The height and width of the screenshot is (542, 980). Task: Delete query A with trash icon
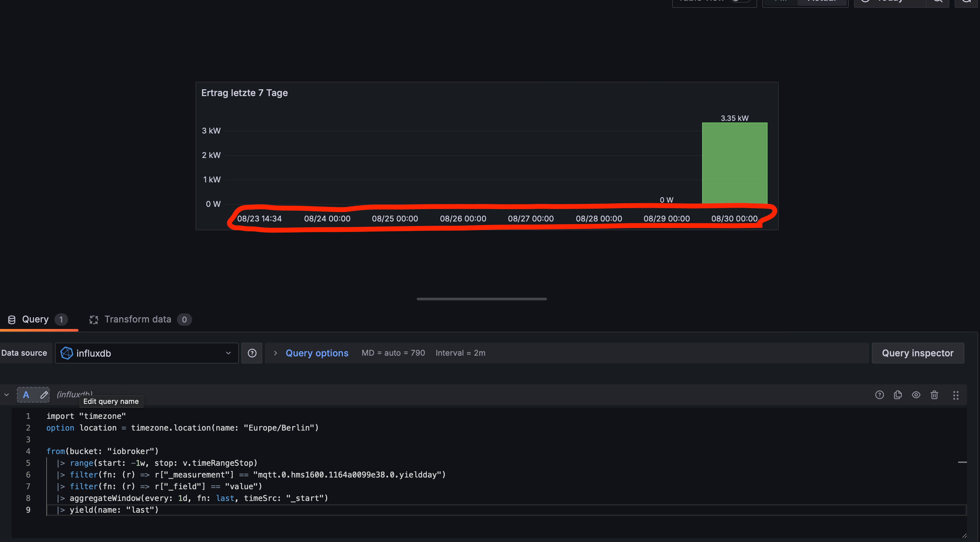(x=934, y=395)
